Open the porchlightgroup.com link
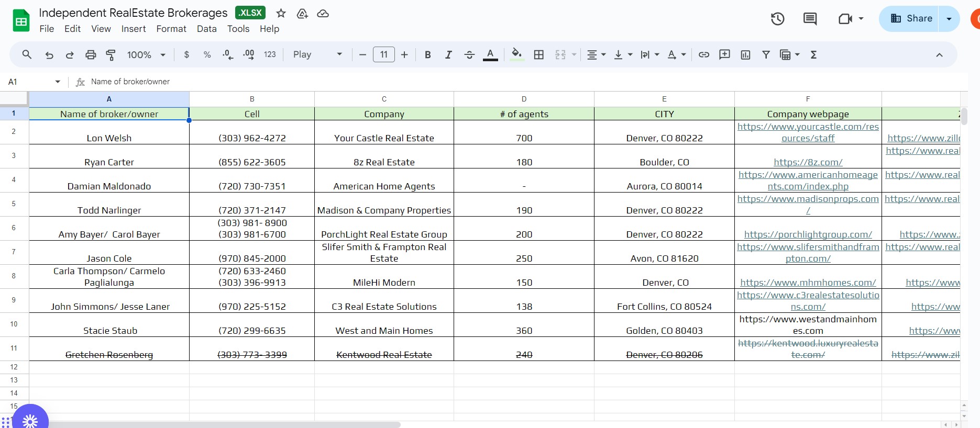980x428 pixels. (x=808, y=234)
